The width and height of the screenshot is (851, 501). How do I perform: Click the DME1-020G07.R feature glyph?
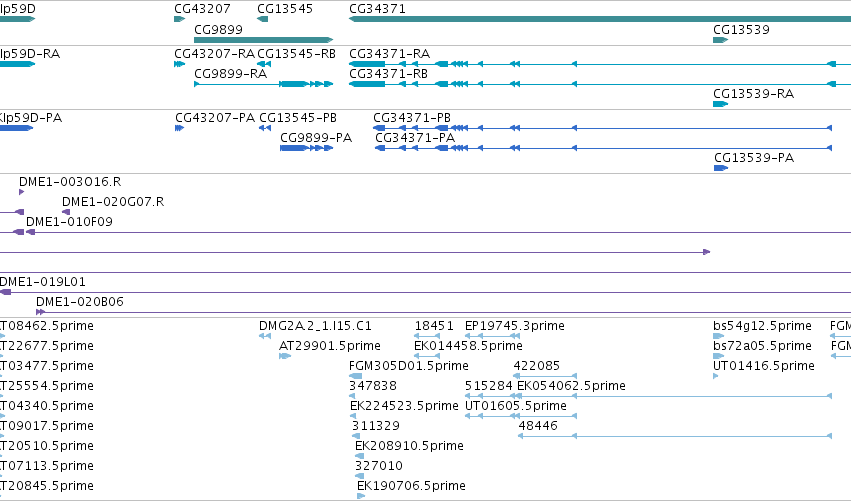tap(66, 212)
